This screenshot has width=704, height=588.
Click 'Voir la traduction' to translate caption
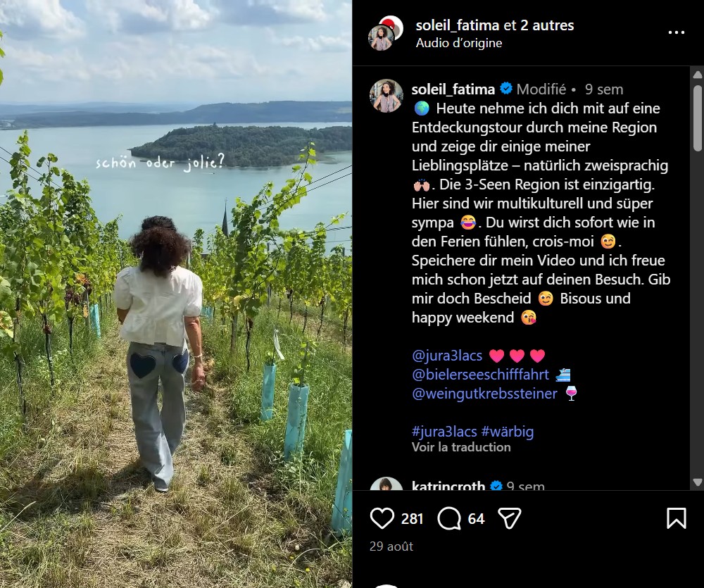point(461,447)
